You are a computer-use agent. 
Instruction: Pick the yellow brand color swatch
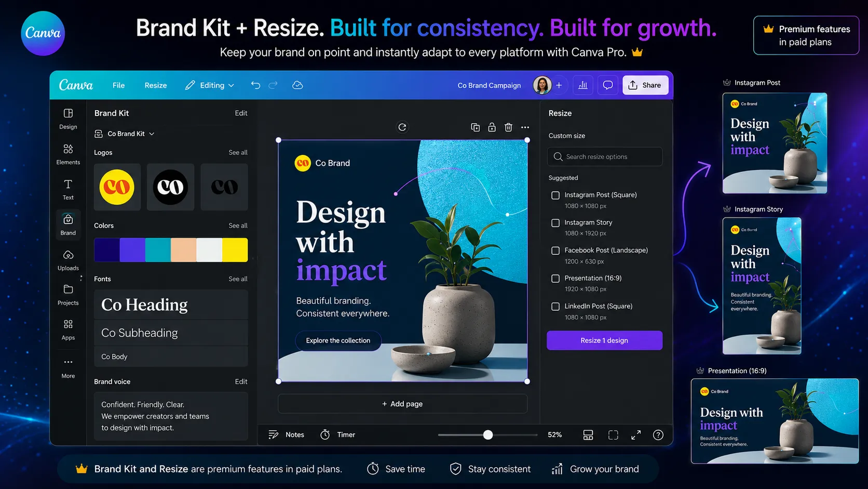[235, 250]
